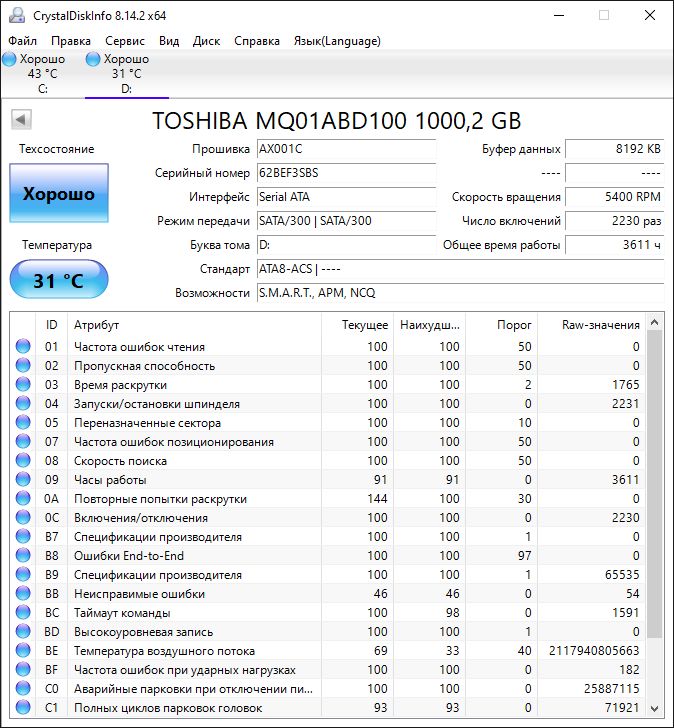674x728 pixels.
Task: Open the Файл menu
Action: 22,41
